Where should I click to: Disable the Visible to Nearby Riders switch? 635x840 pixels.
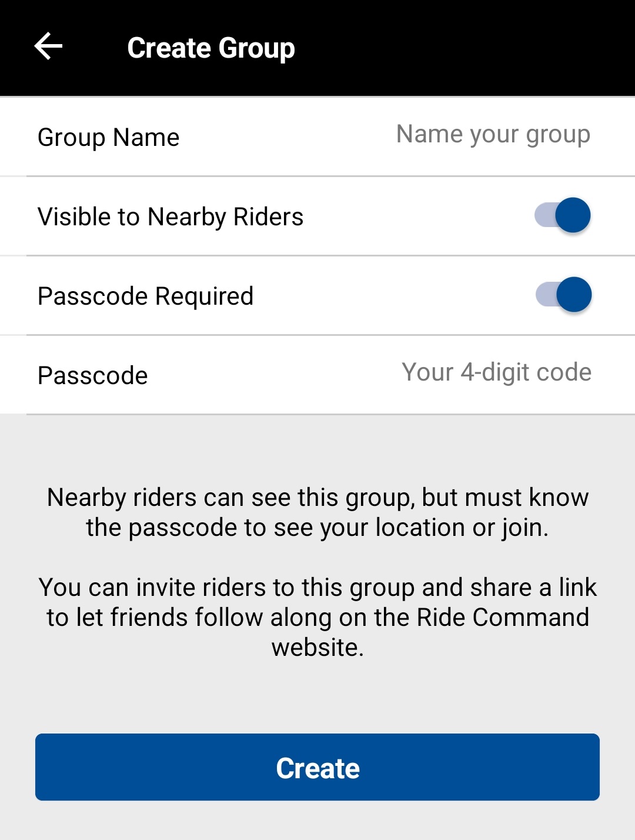(x=563, y=215)
